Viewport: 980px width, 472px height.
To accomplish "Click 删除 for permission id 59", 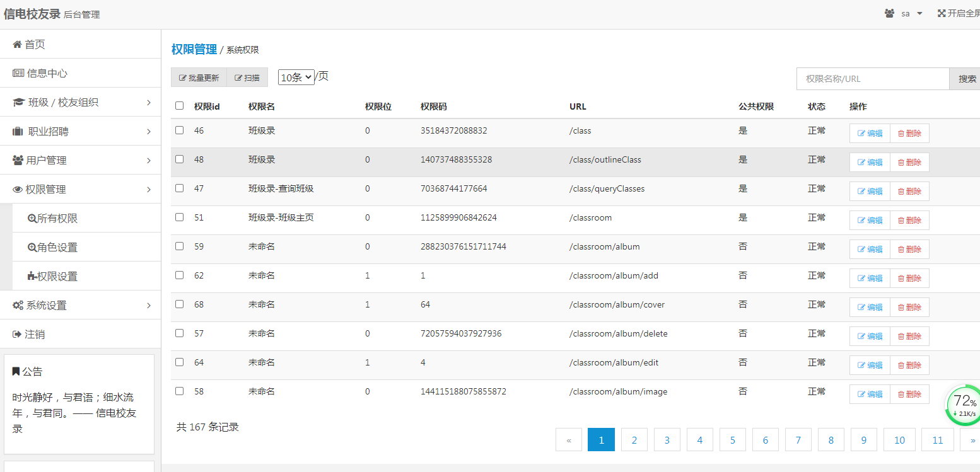I will 909,250.
